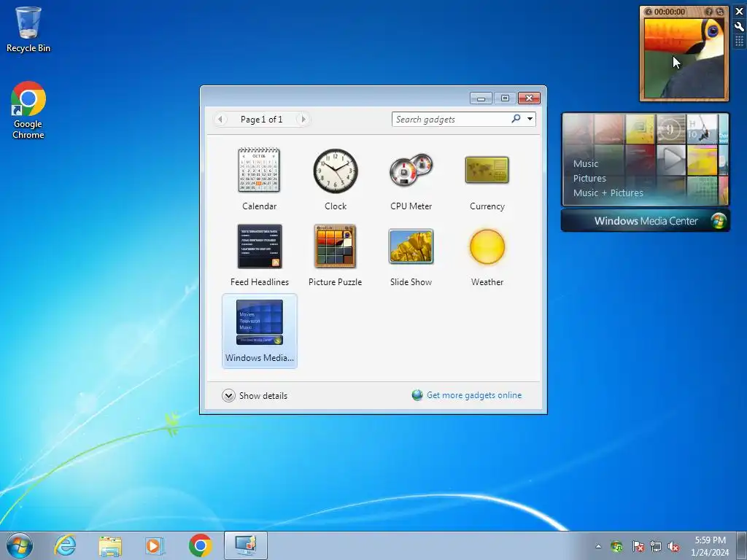The width and height of the screenshot is (747, 560).
Task: Click the puzzle timer 00:00:00 text
Action: (x=670, y=12)
